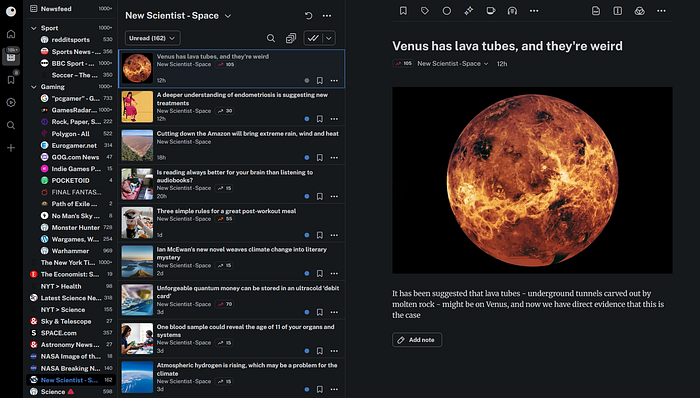Viewport: 700px width, 398px height.
Task: Open Newsfeed in the sidebar
Action: click(71, 8)
